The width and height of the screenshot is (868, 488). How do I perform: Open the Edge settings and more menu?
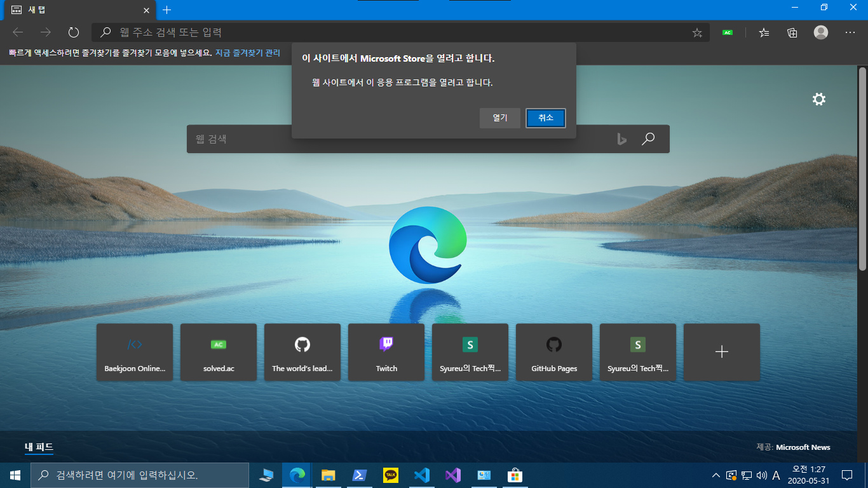(x=850, y=32)
